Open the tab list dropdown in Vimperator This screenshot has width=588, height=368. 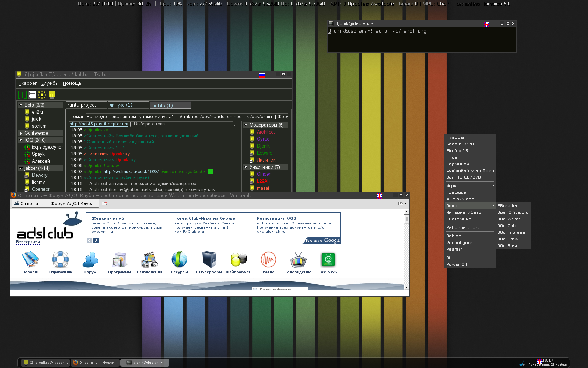[x=402, y=204]
